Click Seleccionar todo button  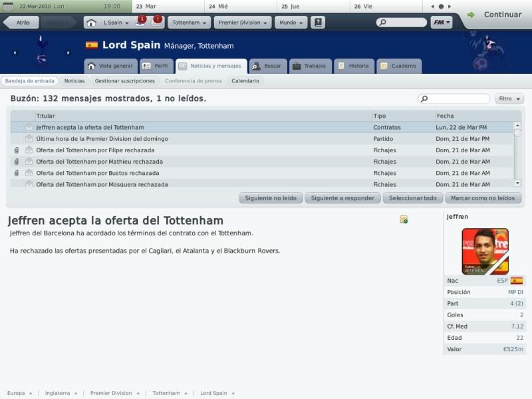[x=412, y=198]
